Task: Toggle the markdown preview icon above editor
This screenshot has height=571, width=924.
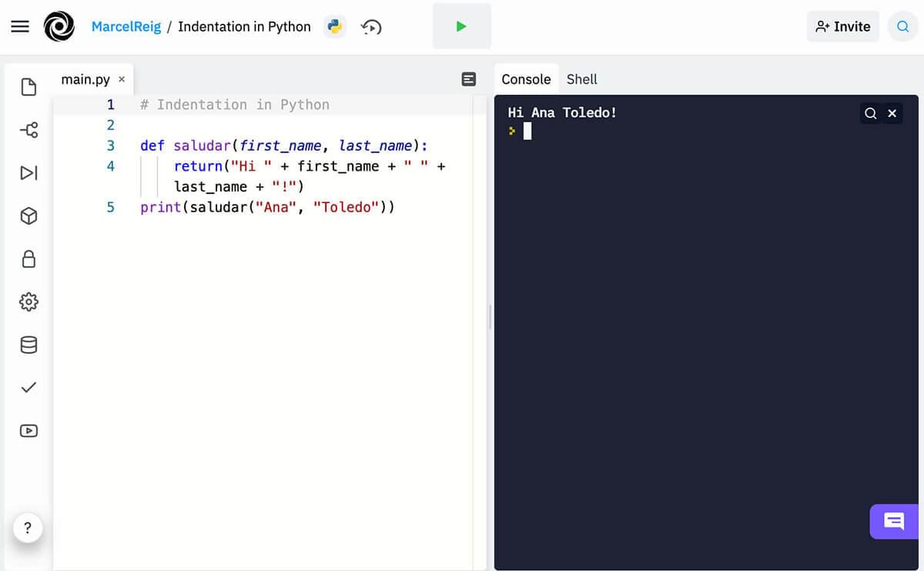Action: (x=469, y=79)
